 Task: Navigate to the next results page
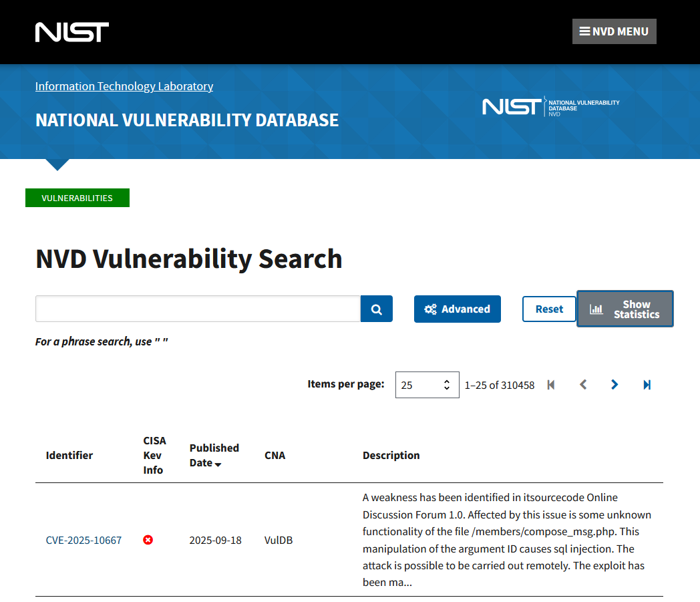pyautogui.click(x=614, y=385)
